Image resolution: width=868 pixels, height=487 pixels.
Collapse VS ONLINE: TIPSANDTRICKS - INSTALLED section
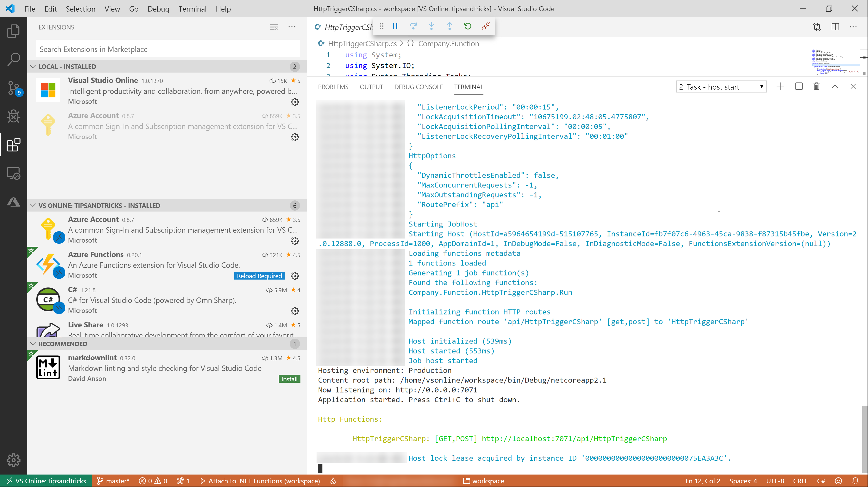point(167,206)
